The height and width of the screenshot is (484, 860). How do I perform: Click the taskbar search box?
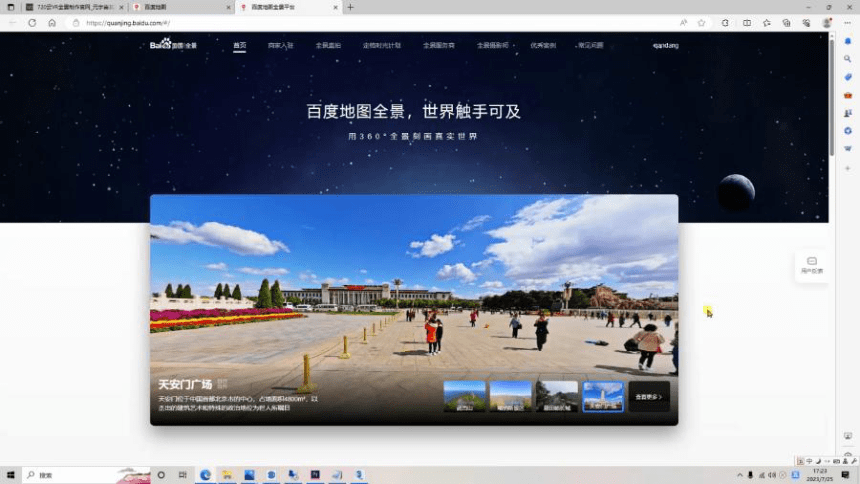[x=86, y=475]
